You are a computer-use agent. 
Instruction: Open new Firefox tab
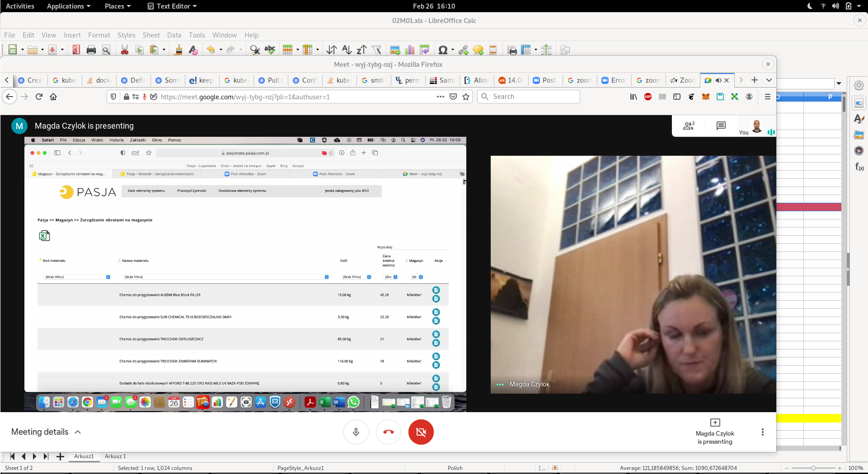pos(755,80)
